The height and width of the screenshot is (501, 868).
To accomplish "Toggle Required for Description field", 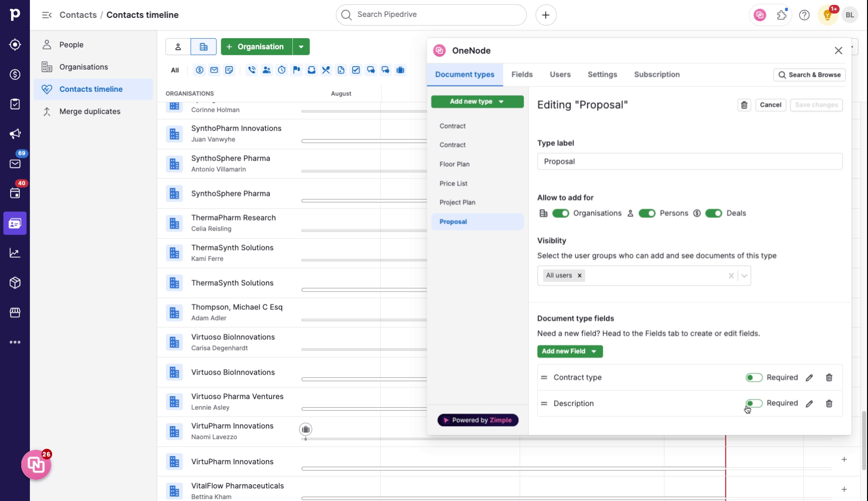I will (754, 403).
